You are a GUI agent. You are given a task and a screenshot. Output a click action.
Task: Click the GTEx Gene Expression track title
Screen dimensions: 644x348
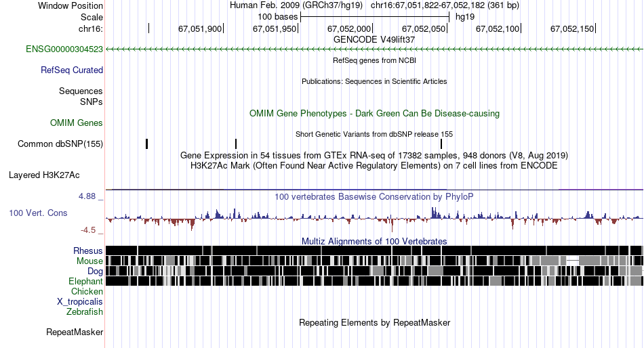pos(374,156)
